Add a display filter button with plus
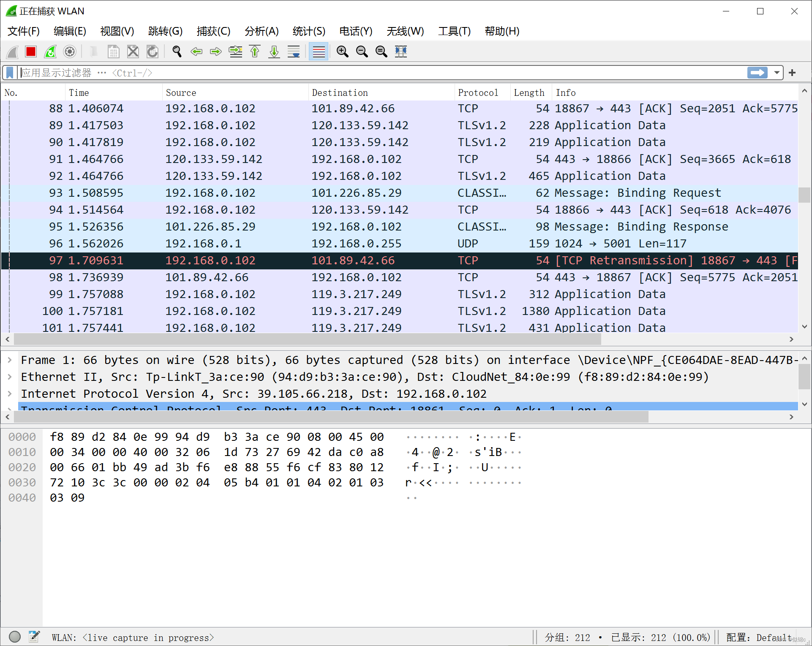Viewport: 812px width, 646px height. [x=792, y=73]
